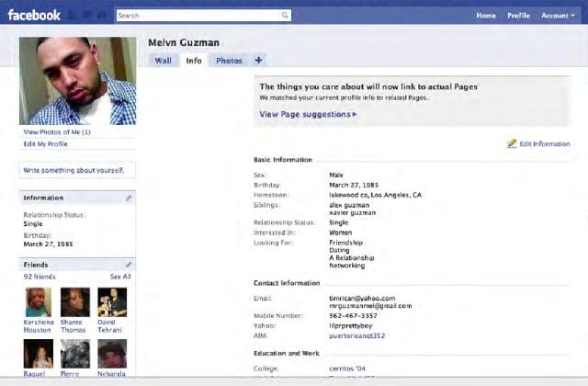Click the pencil icon in the Information box
This screenshot has width=588, height=386.
pos(129,198)
